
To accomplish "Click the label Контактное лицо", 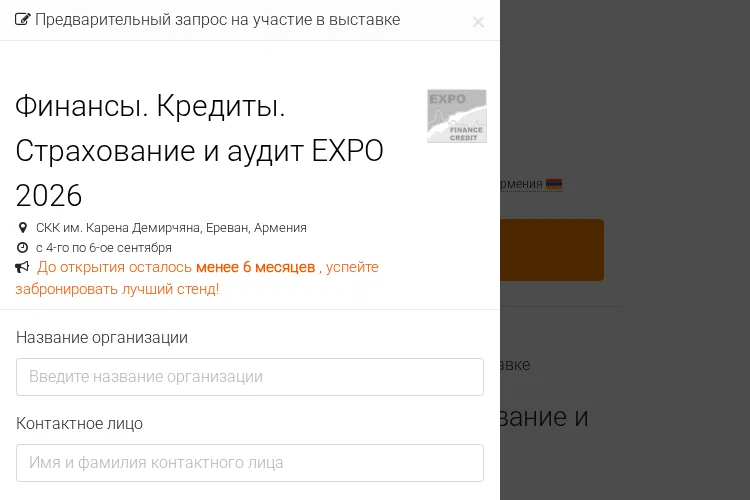I will click(79, 423).
